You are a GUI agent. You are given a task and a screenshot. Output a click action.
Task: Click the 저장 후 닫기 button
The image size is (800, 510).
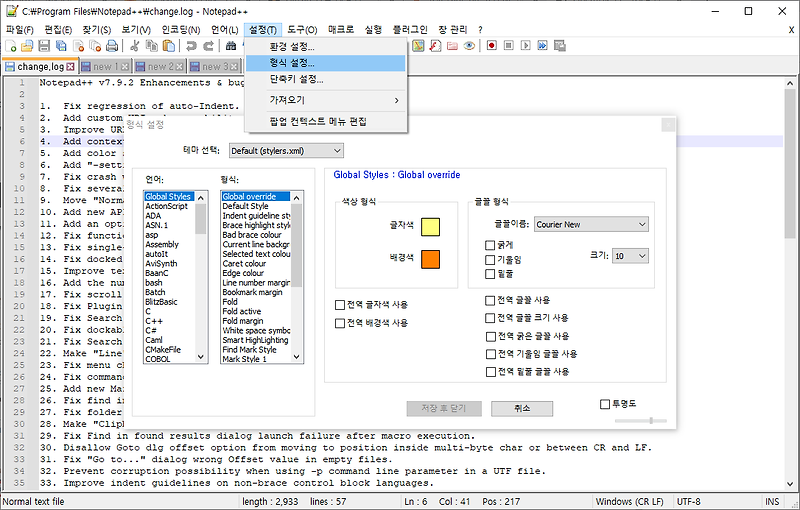click(x=444, y=409)
